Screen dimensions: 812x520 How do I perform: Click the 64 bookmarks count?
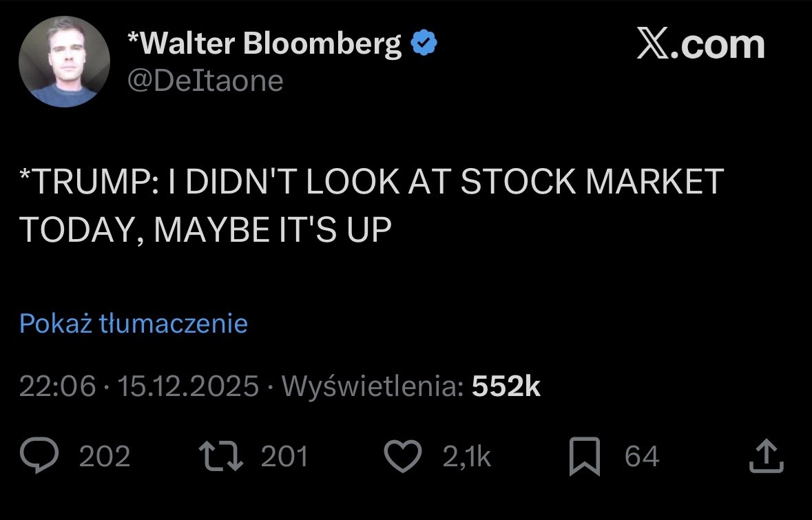(x=642, y=457)
